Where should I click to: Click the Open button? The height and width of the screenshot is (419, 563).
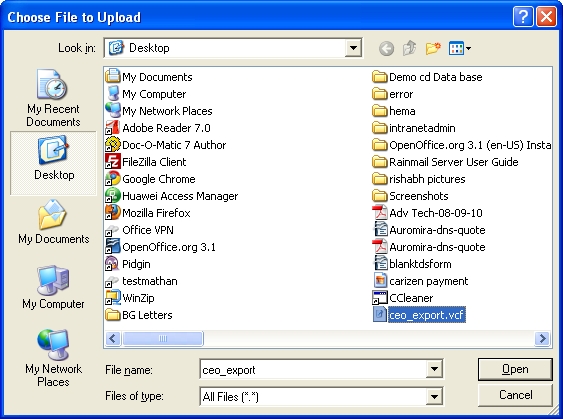(515, 369)
